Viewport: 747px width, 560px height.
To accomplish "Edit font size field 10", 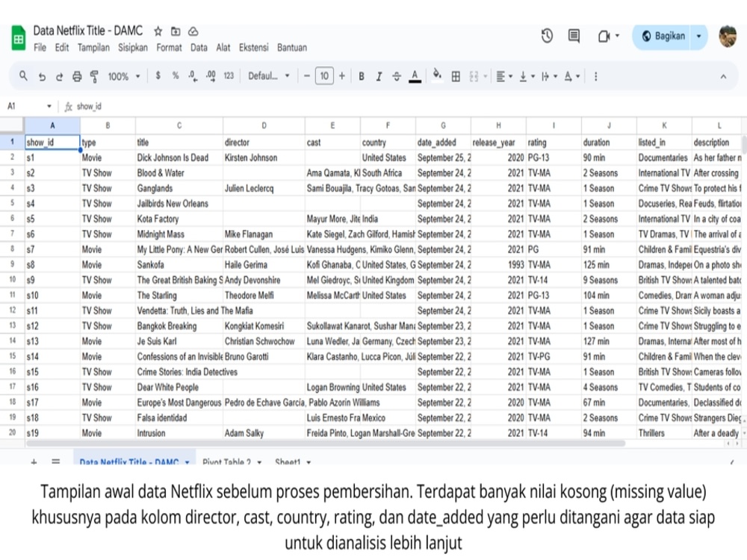I will (324, 75).
